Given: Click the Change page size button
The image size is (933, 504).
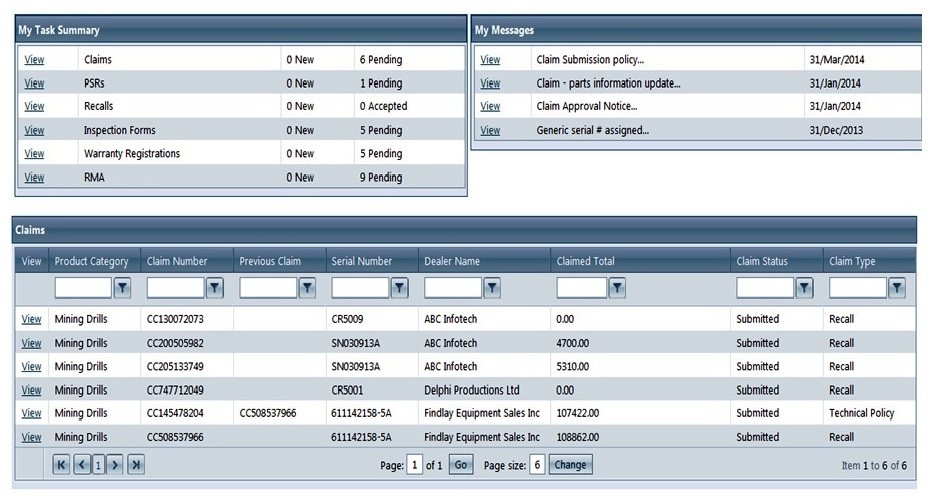Looking at the screenshot, I should 571,465.
